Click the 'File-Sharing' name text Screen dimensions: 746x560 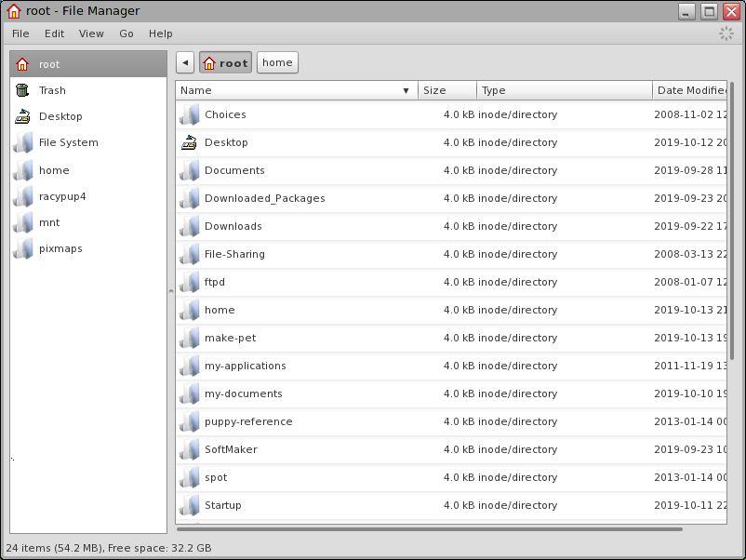pyautogui.click(x=234, y=254)
